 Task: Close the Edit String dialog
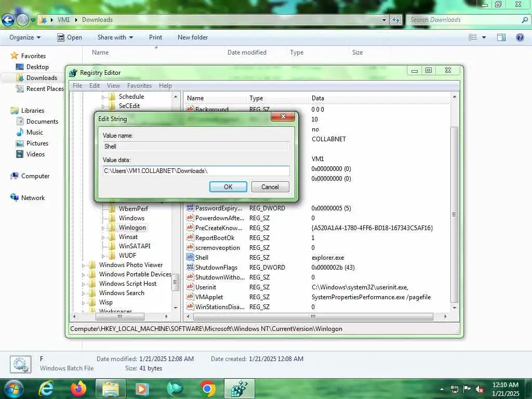click(283, 116)
